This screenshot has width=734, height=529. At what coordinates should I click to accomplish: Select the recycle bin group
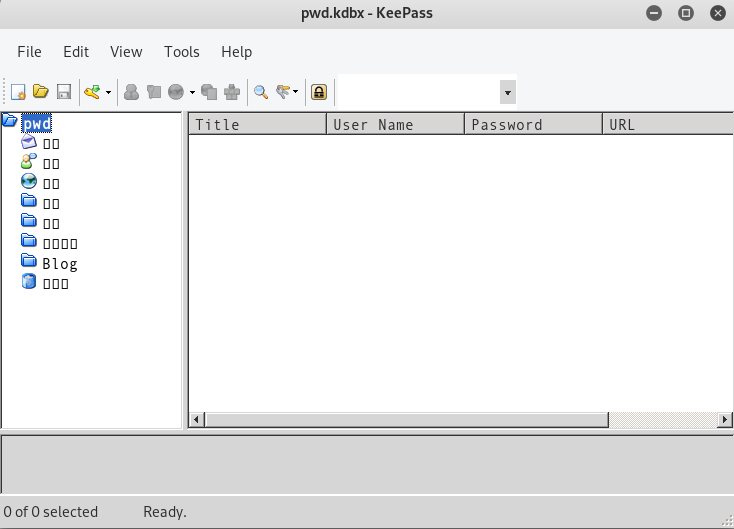[56, 284]
